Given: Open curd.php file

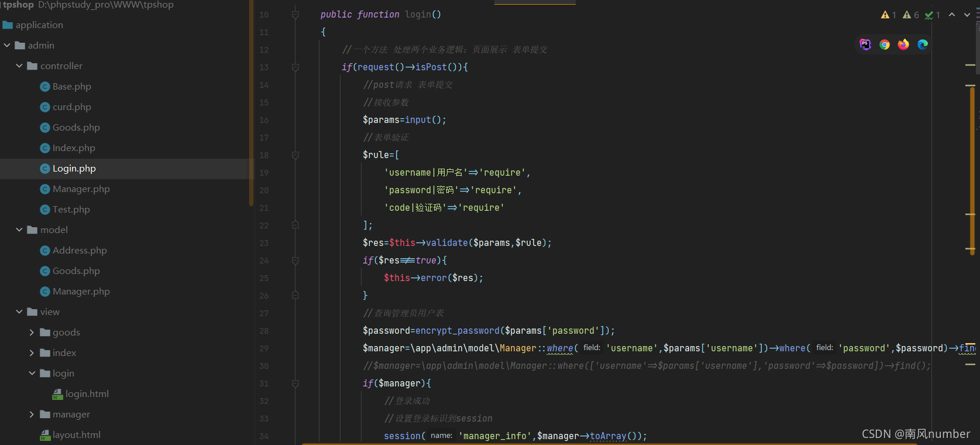Looking at the screenshot, I should point(72,107).
